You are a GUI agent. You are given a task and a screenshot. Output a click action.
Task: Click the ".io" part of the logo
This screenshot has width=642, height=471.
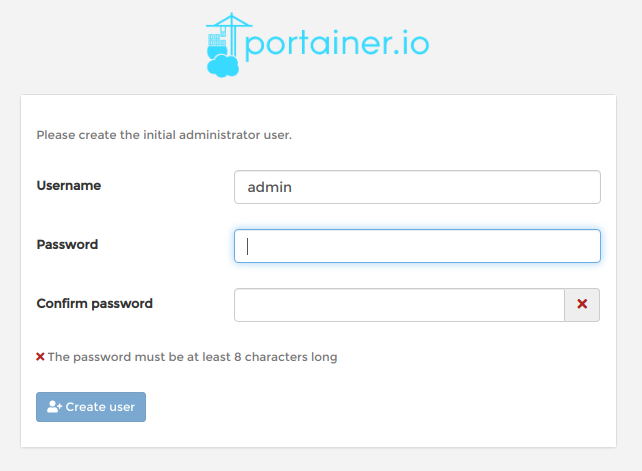(x=410, y=44)
